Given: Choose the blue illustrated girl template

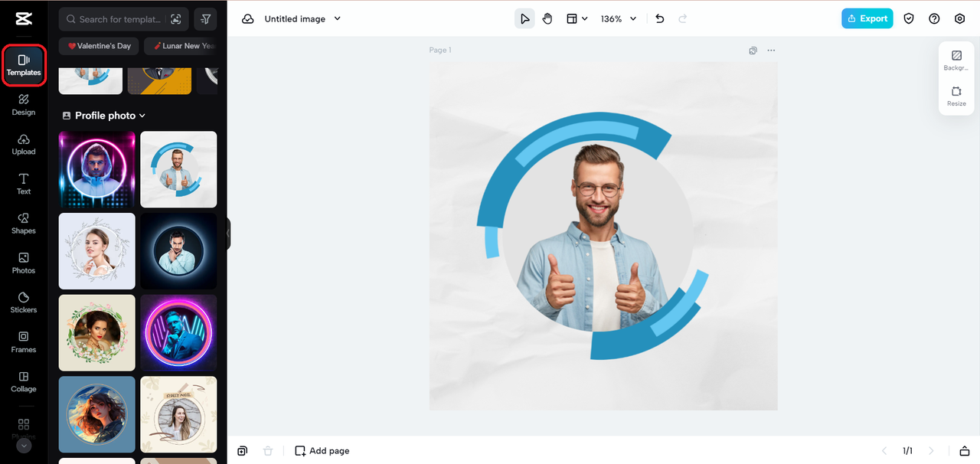Looking at the screenshot, I should pyautogui.click(x=97, y=414).
